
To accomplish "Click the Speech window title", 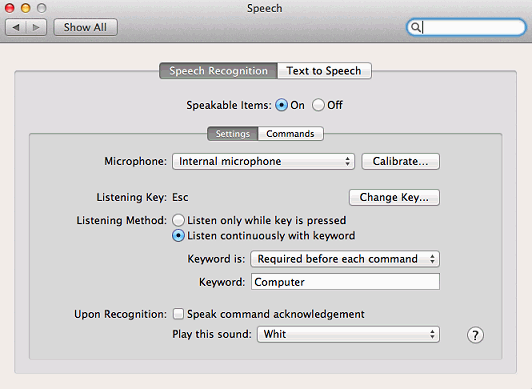I will click(x=265, y=8).
